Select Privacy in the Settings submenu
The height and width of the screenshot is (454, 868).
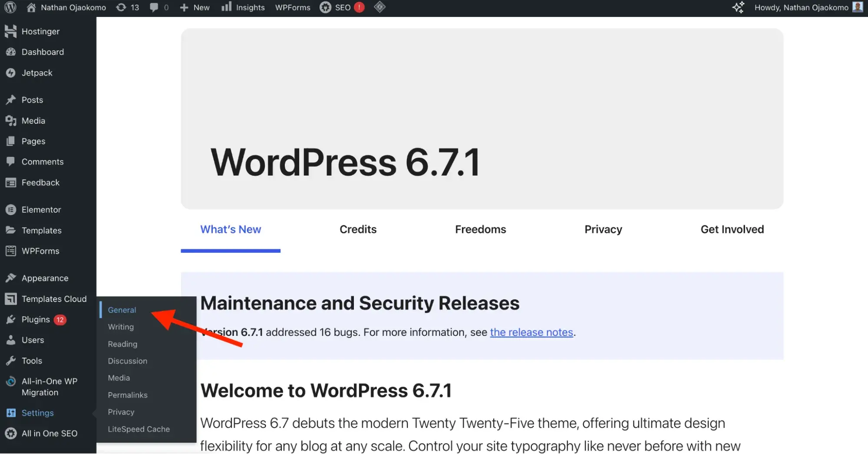point(121,412)
